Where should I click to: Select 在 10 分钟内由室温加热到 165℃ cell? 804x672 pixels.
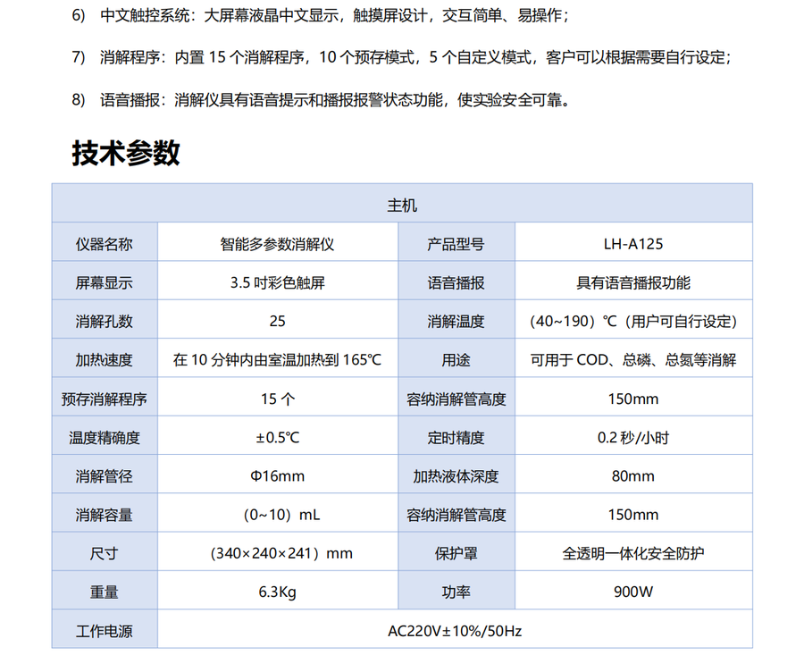coord(278,358)
